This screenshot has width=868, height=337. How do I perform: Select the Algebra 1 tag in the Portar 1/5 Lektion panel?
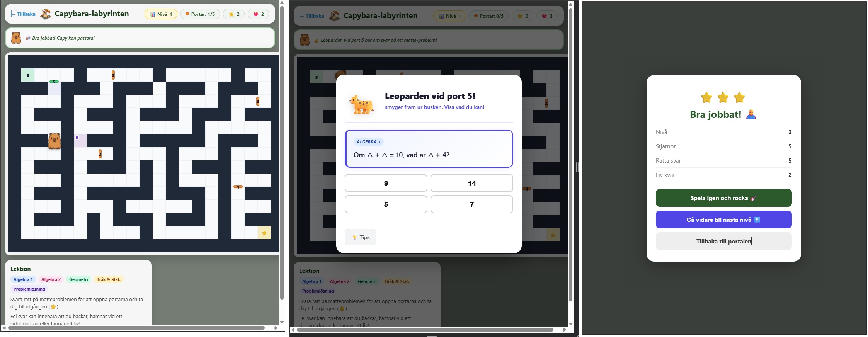tap(23, 279)
